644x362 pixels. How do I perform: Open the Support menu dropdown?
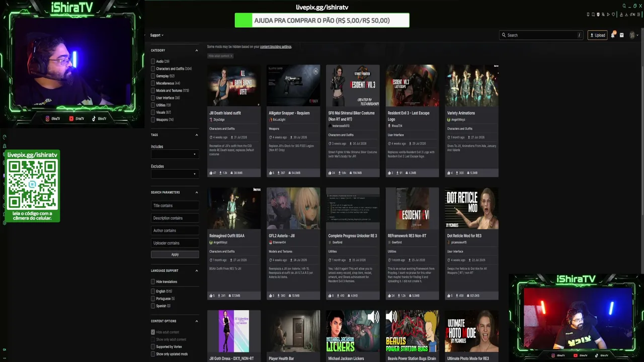157,35
